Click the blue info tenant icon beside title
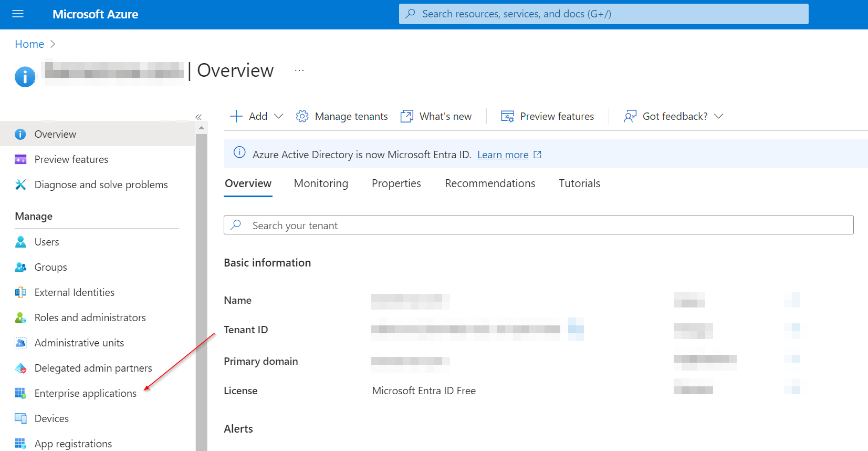The height and width of the screenshot is (451, 868). tap(25, 77)
